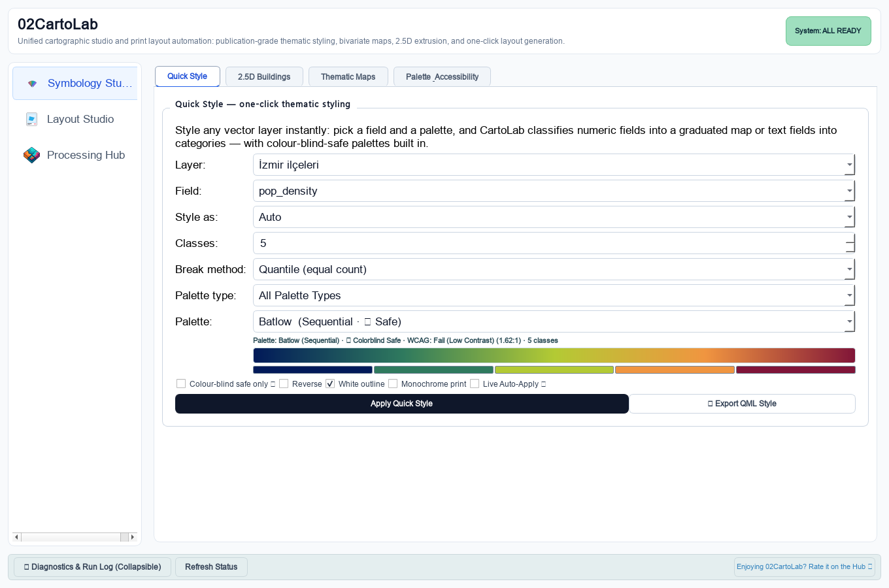The width and height of the screenshot is (889, 588).
Task: Open the Style as dropdown
Action: pos(554,217)
